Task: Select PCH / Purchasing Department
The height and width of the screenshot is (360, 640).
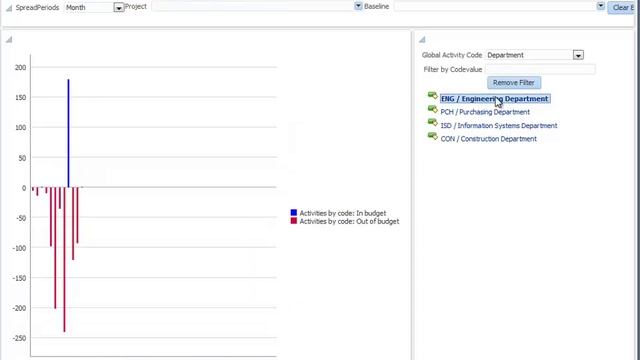Action: (x=485, y=112)
